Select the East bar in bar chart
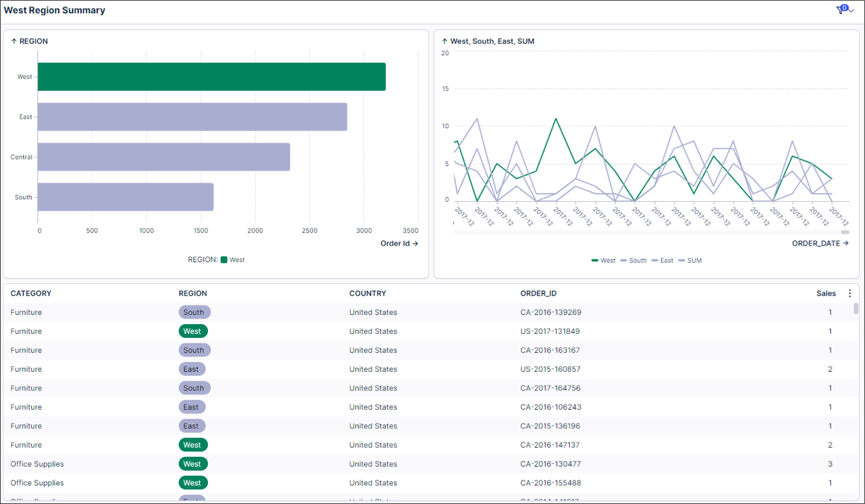Viewport: 865px width, 504px height. [192, 117]
